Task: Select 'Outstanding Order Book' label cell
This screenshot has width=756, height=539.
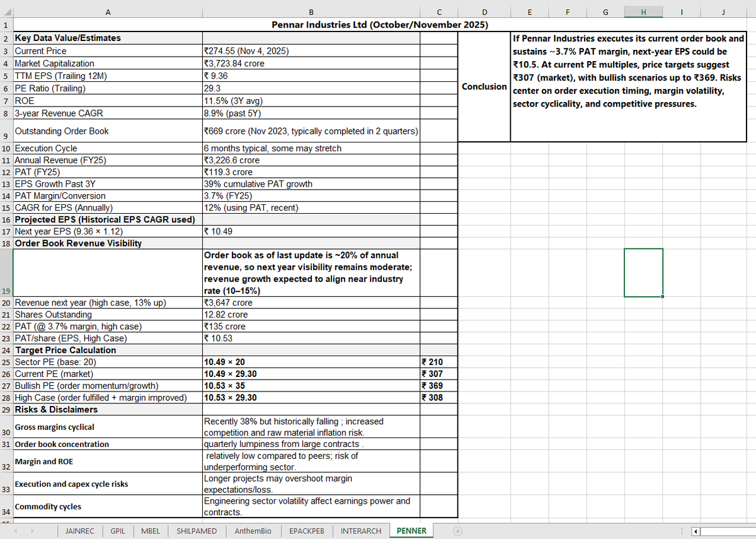Action: (x=108, y=131)
